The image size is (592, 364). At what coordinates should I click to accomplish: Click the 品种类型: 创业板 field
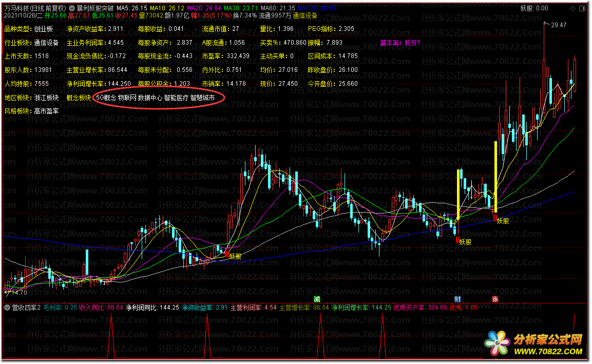(x=29, y=29)
